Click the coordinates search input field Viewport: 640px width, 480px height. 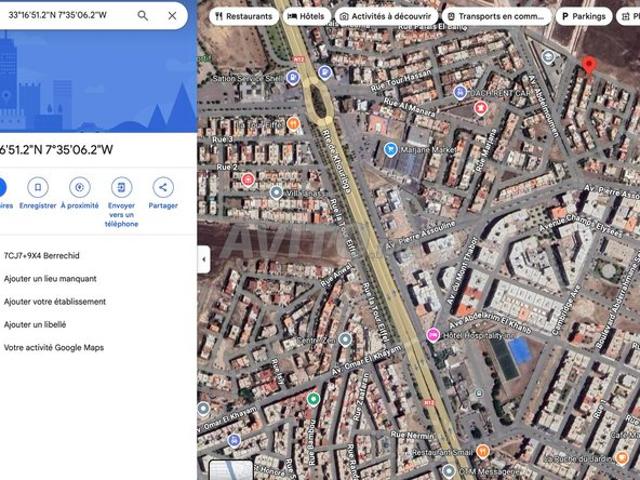(x=65, y=16)
